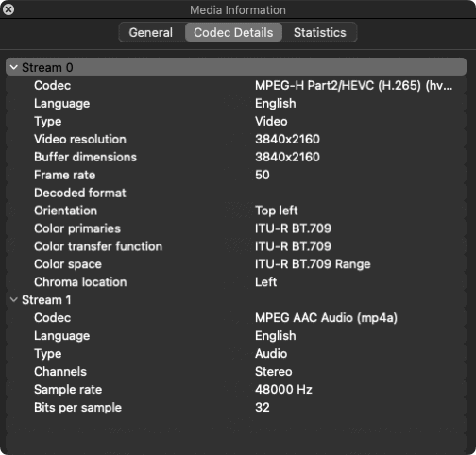
Task: Open the Statistics tab
Action: coord(319,32)
